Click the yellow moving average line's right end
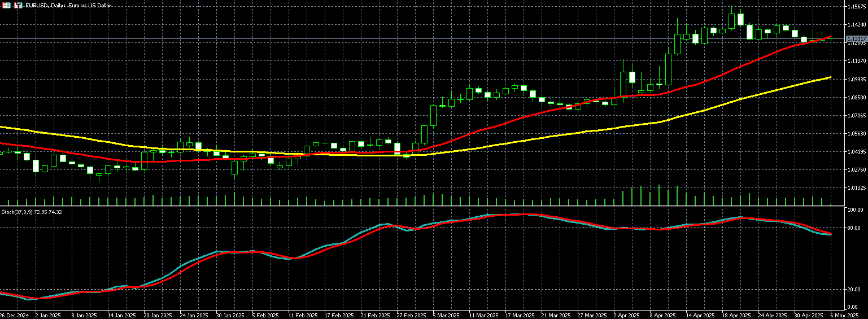The width and height of the screenshot is (868, 319). coord(830,77)
